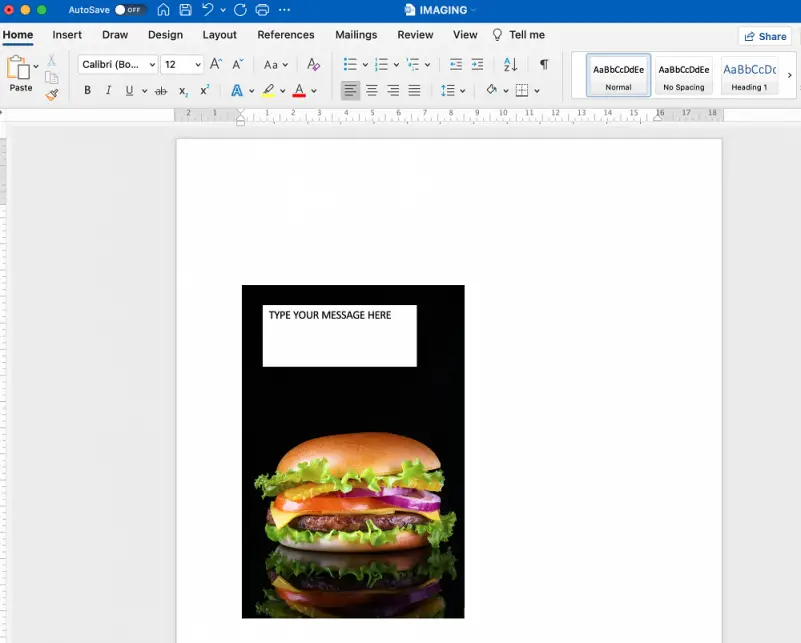Apply yellow text highlight color

click(268, 90)
